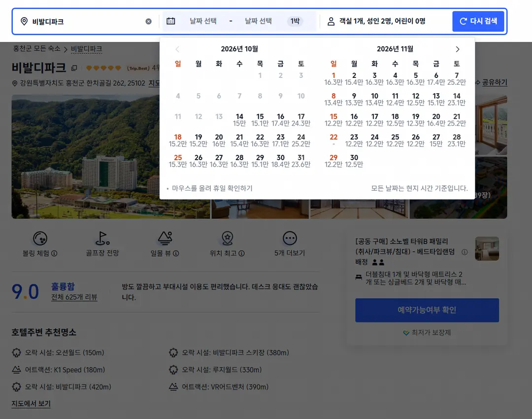Select November 15 in calendar
Image resolution: width=532 pixels, height=419 pixels.
(333, 120)
